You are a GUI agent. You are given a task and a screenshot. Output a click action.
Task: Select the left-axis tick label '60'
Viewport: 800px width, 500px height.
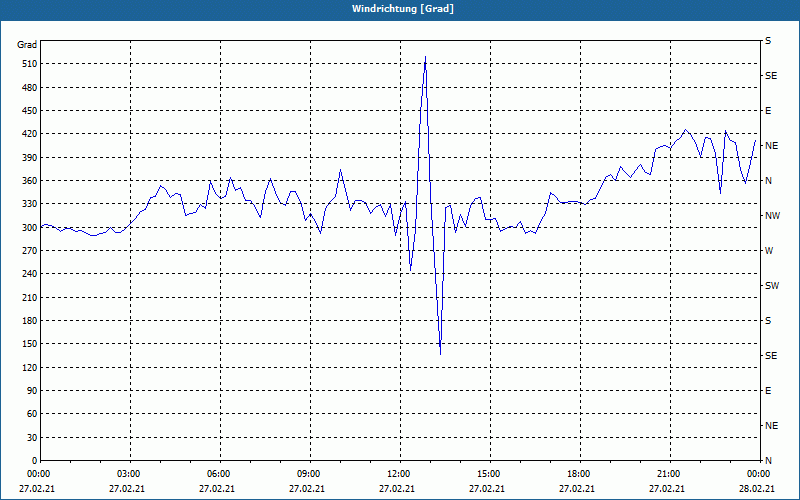coord(32,414)
